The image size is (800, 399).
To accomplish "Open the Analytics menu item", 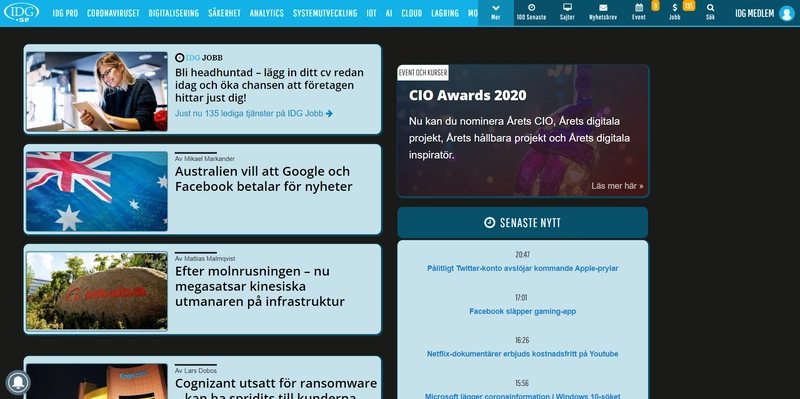I will click(x=267, y=13).
